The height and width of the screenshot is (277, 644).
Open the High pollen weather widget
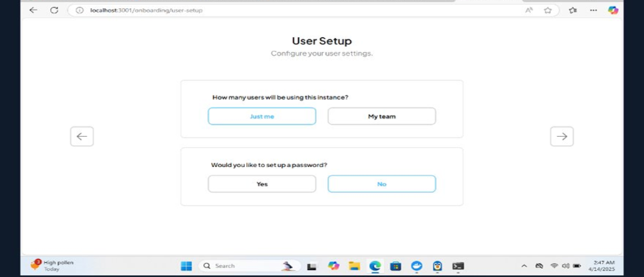(52, 266)
